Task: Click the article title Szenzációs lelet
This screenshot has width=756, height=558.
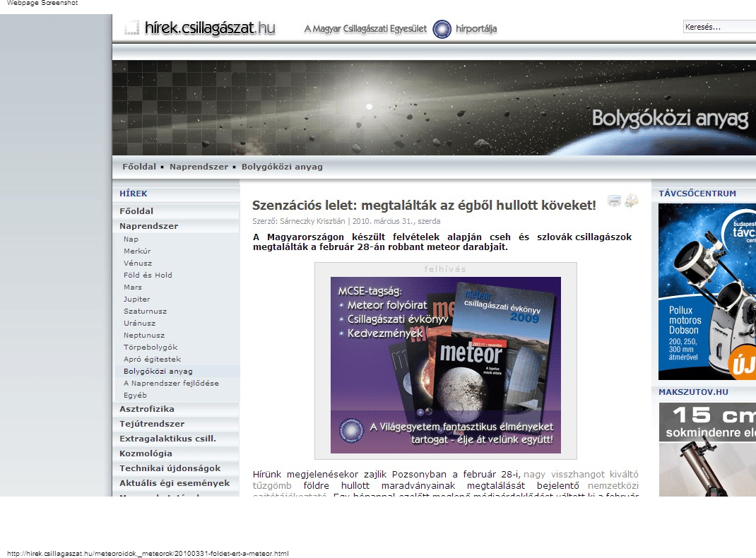Action: click(x=424, y=206)
